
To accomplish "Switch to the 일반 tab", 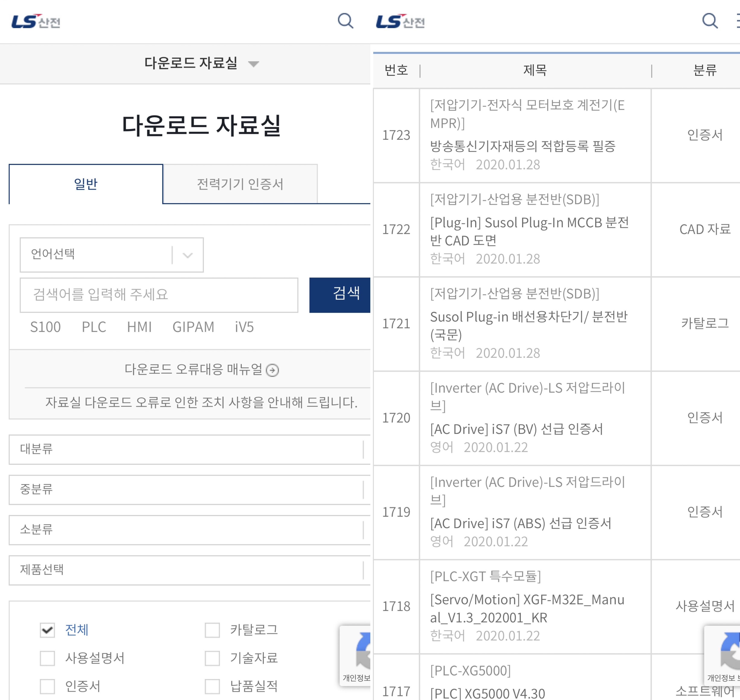I will tap(86, 184).
